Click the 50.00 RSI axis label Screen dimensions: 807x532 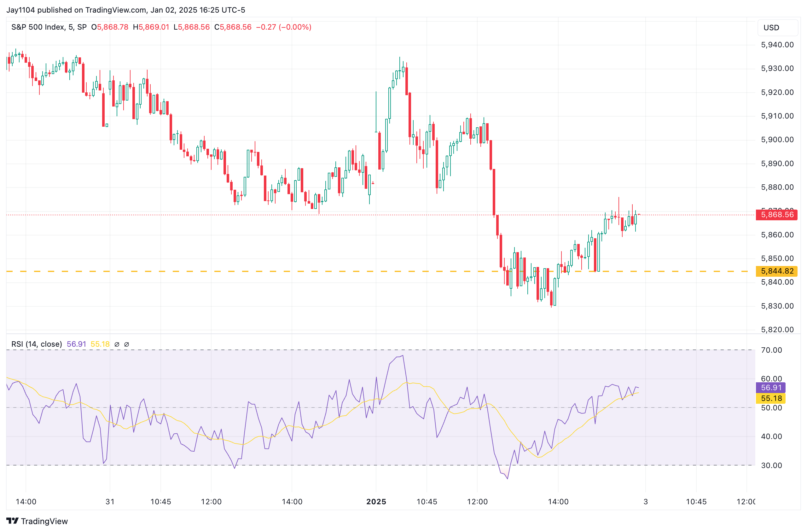[x=771, y=408]
